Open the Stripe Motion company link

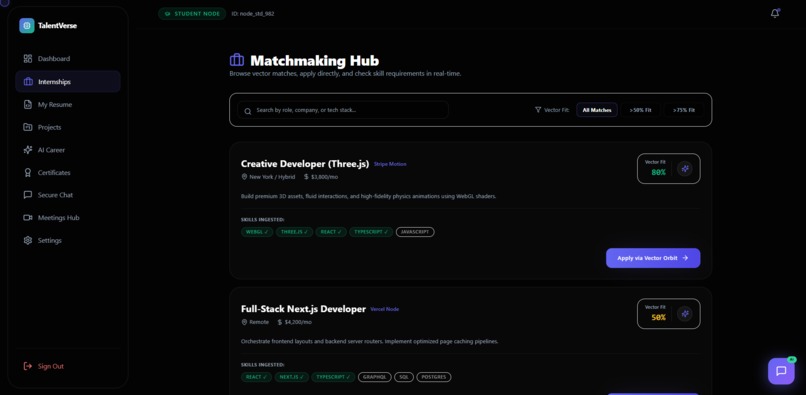[x=390, y=164]
